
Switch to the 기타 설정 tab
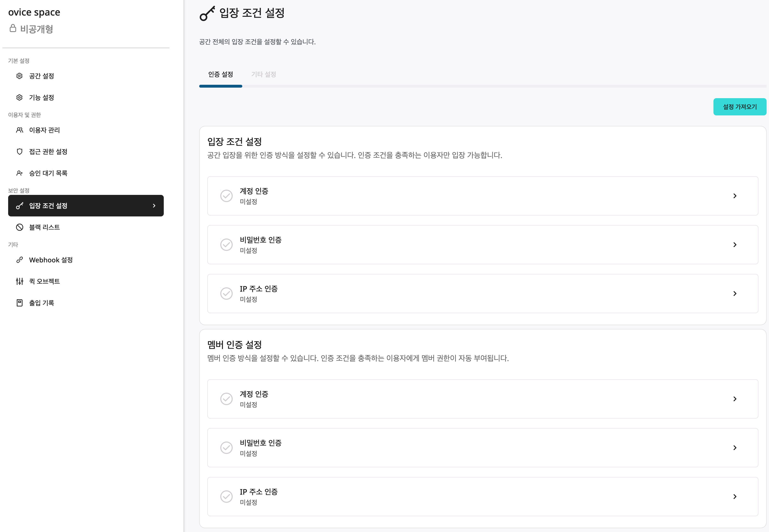[x=263, y=74]
